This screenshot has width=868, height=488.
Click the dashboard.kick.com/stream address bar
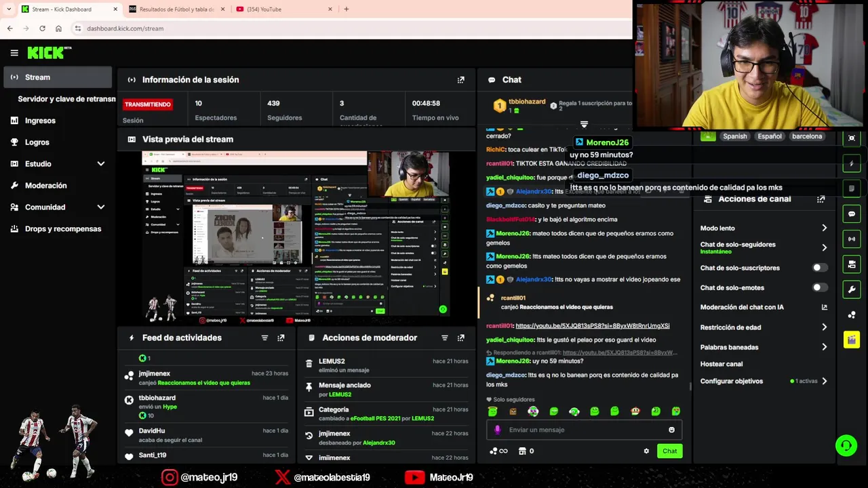click(x=125, y=28)
